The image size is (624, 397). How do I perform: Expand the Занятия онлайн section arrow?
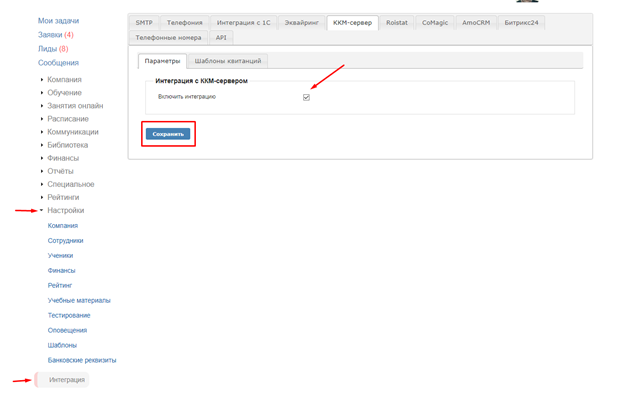(x=42, y=106)
